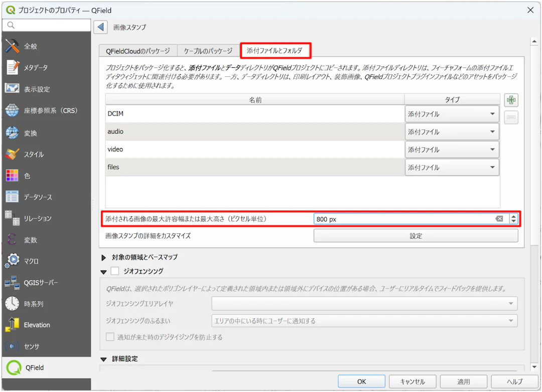Image resolution: width=542 pixels, height=392 pixels.
Task: Select the 時系列 clock icon
Action: (x=12, y=304)
